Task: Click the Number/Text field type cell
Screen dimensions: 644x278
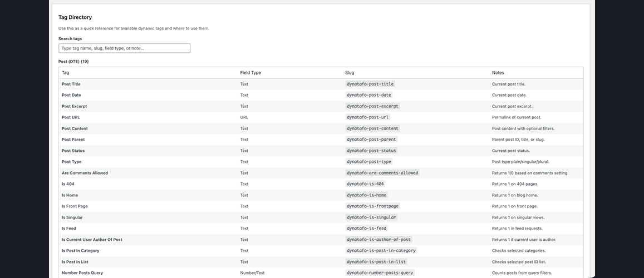Action: (x=252, y=273)
